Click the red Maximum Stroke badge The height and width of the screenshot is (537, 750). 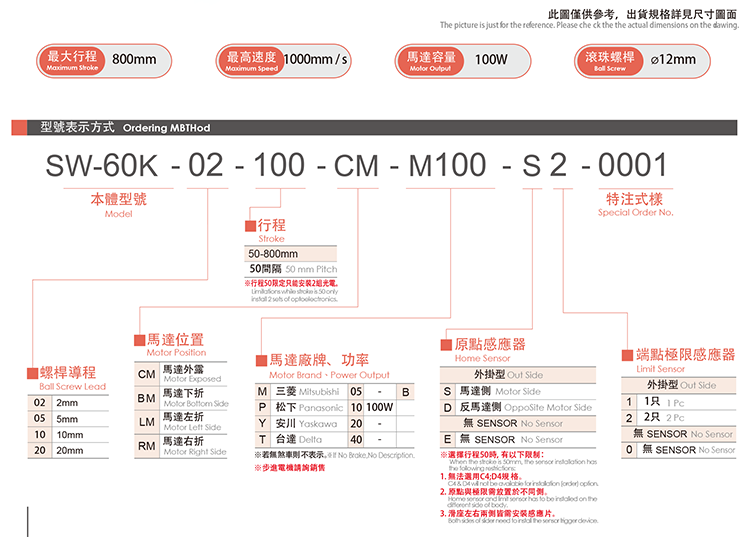(x=71, y=60)
